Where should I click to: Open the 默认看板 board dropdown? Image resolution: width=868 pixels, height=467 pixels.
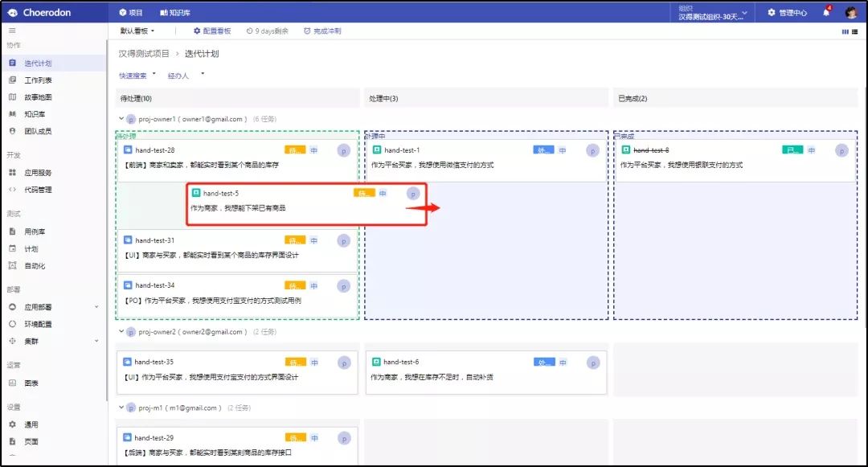click(x=137, y=31)
